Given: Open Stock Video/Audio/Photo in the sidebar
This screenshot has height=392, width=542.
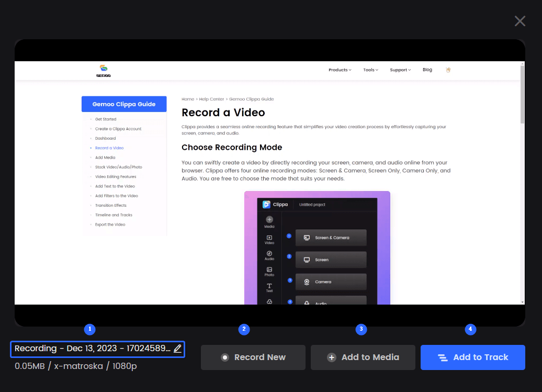Looking at the screenshot, I should click(x=119, y=167).
